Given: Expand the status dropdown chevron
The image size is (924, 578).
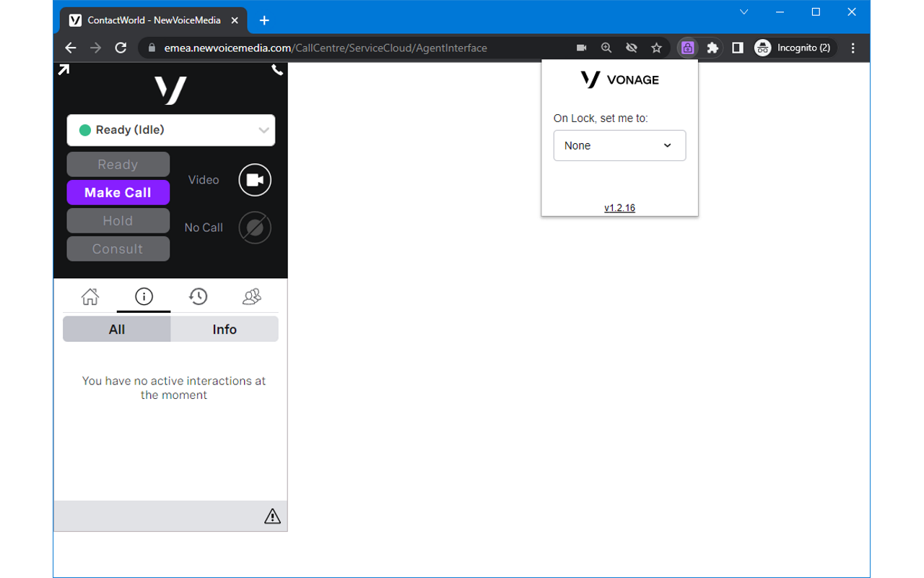Looking at the screenshot, I should [263, 130].
